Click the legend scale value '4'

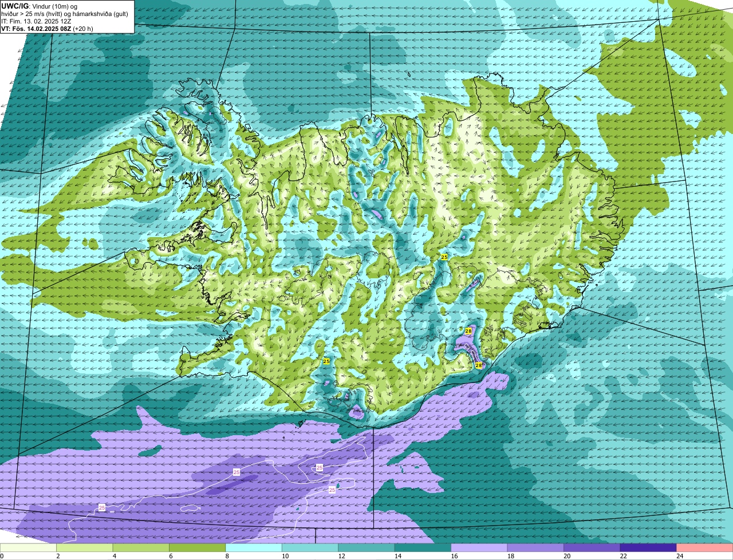click(113, 556)
